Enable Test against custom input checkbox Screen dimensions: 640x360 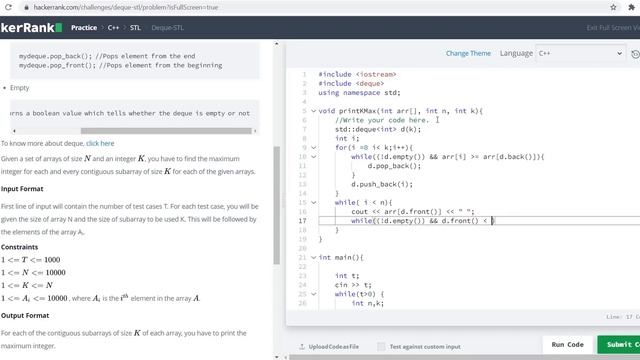pos(381,347)
